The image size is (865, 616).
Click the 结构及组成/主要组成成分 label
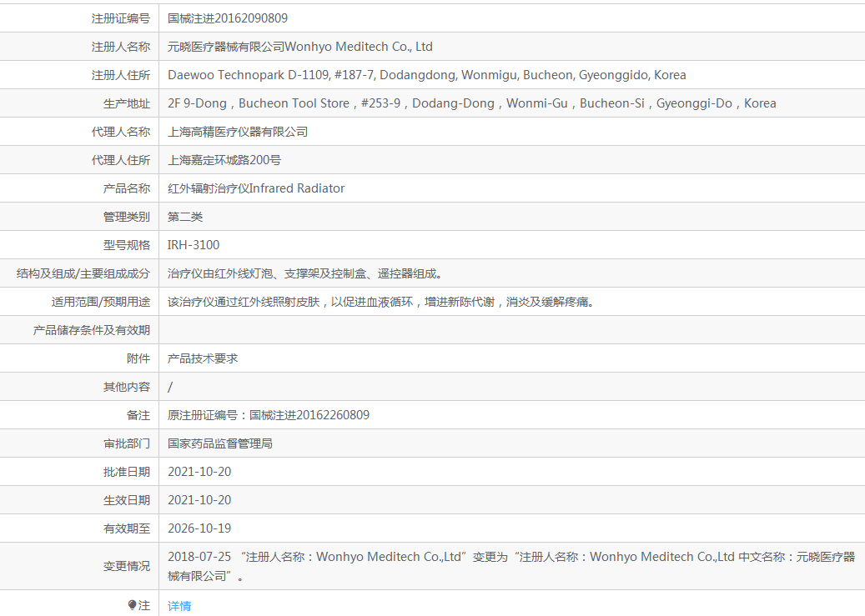tap(83, 273)
